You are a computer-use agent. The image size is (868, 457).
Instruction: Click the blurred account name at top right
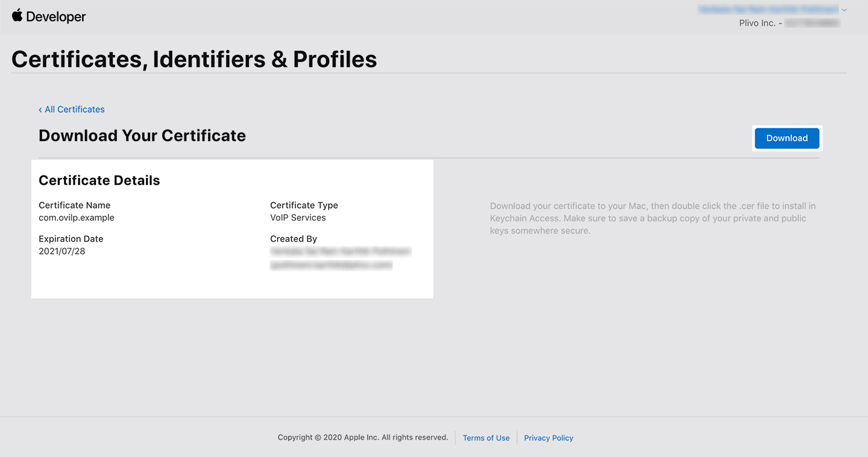[768, 10]
